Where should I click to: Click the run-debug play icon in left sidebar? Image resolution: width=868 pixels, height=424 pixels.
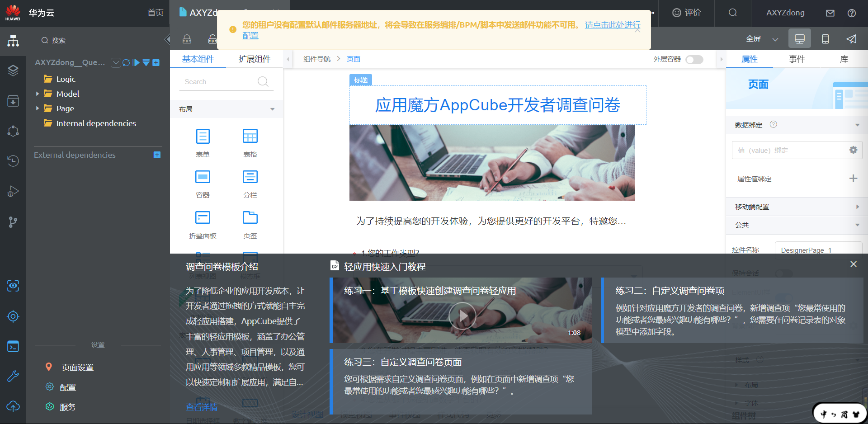(x=13, y=191)
